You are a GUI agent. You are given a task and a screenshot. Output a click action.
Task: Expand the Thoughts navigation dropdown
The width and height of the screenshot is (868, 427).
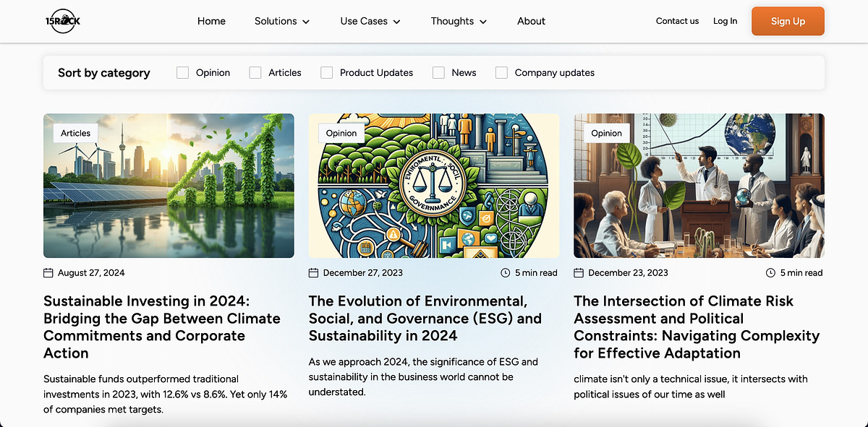459,22
